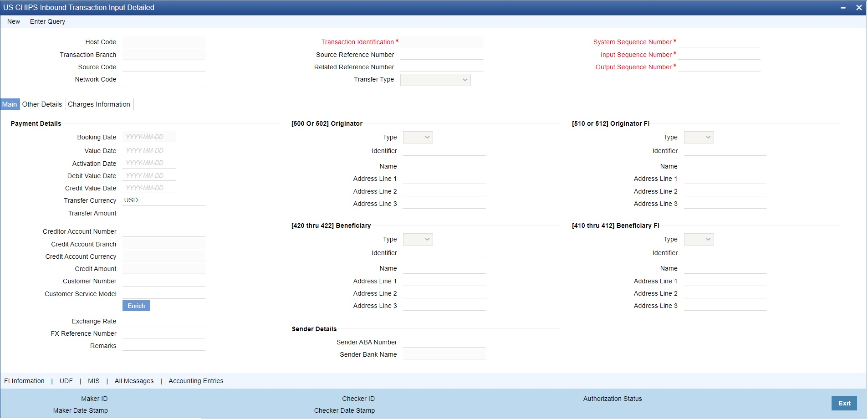Click the Transfer Currency field showing USD

(164, 200)
